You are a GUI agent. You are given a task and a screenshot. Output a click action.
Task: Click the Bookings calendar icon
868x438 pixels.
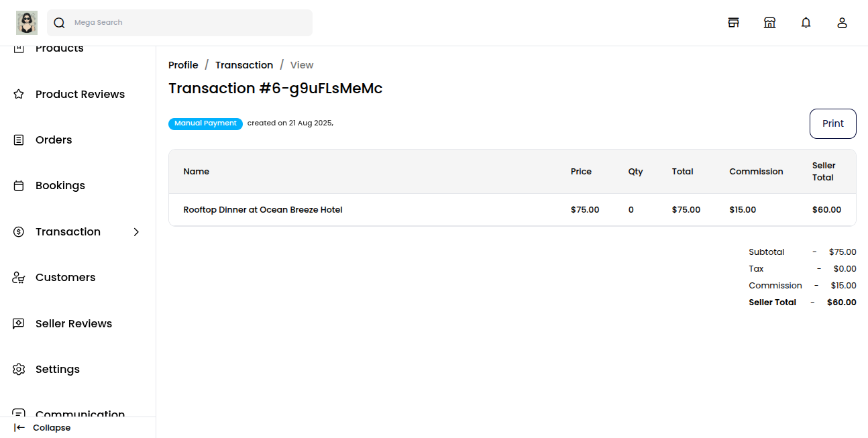click(x=19, y=186)
